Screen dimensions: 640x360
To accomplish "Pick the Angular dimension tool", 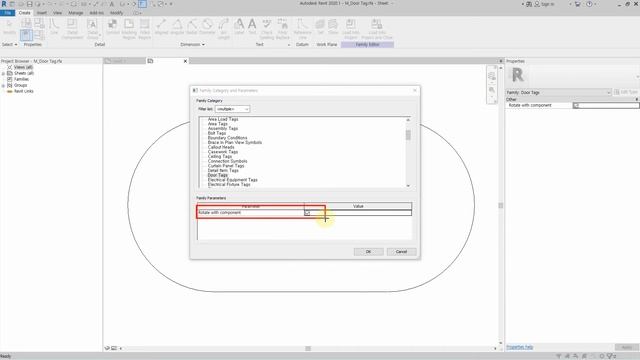I will tap(177, 27).
